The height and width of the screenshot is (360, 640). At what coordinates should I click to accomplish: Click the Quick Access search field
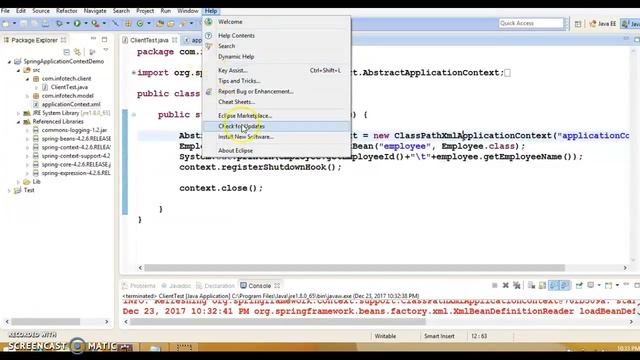point(531,23)
